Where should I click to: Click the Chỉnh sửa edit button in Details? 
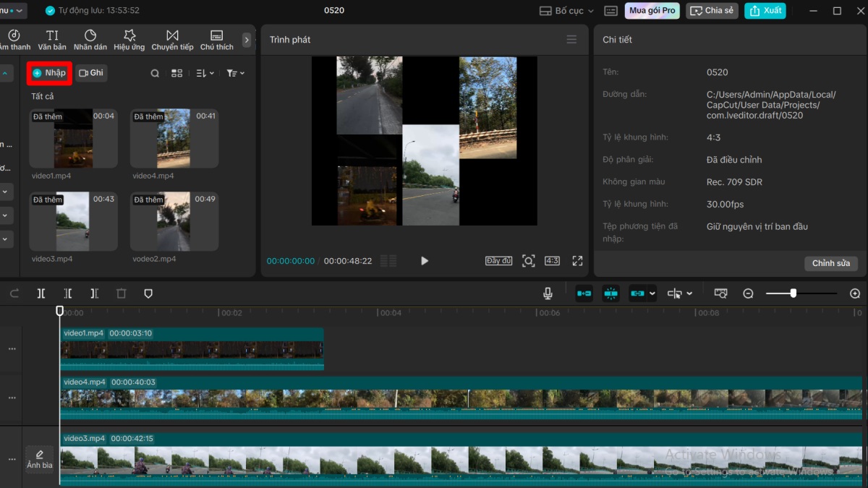(830, 263)
